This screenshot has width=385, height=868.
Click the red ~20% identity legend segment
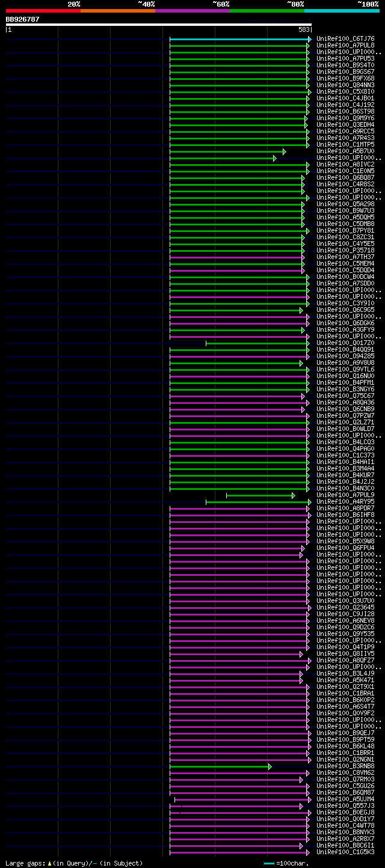coord(43,10)
